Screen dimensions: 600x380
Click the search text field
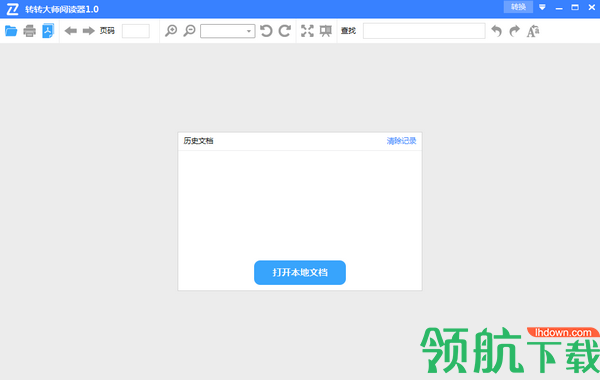pyautogui.click(x=424, y=31)
